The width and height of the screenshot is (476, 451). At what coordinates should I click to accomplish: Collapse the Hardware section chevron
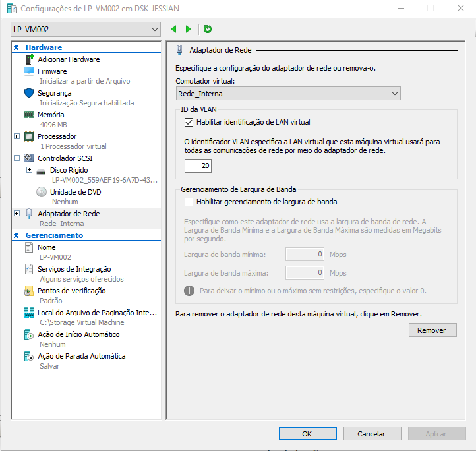coord(16,47)
